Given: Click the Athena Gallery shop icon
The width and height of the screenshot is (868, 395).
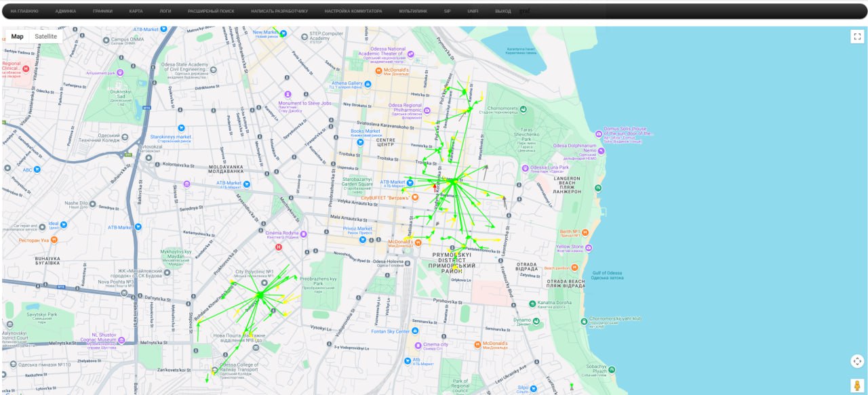Looking at the screenshot, I should [368, 84].
